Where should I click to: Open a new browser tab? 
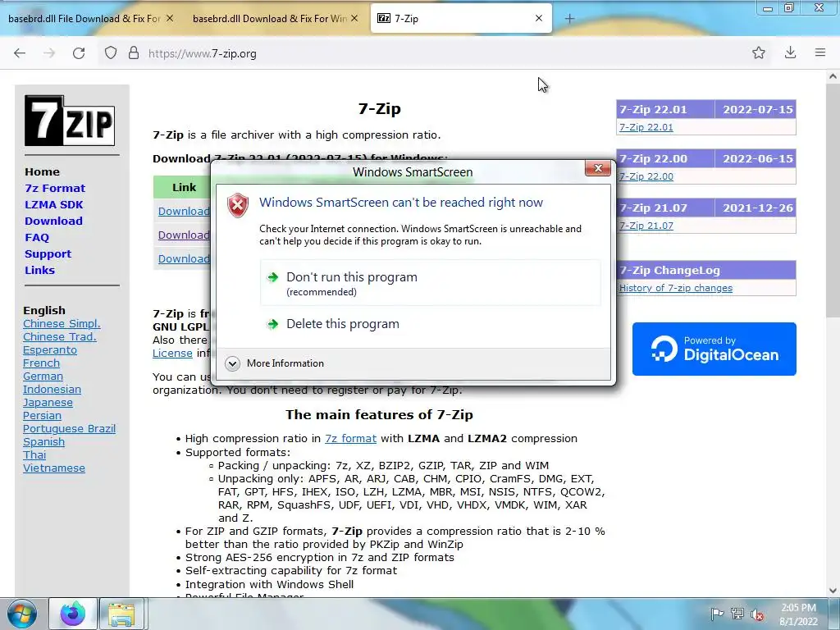coord(569,19)
